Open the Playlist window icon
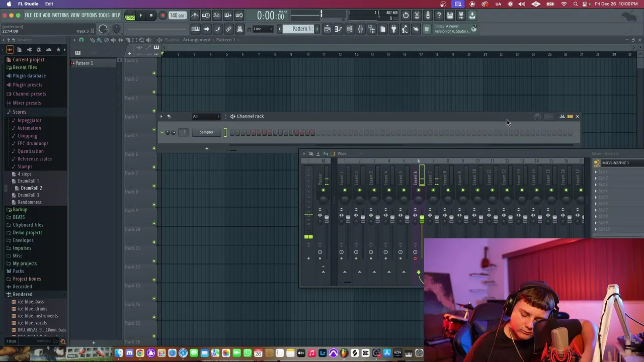644x362 pixels. click(328, 29)
